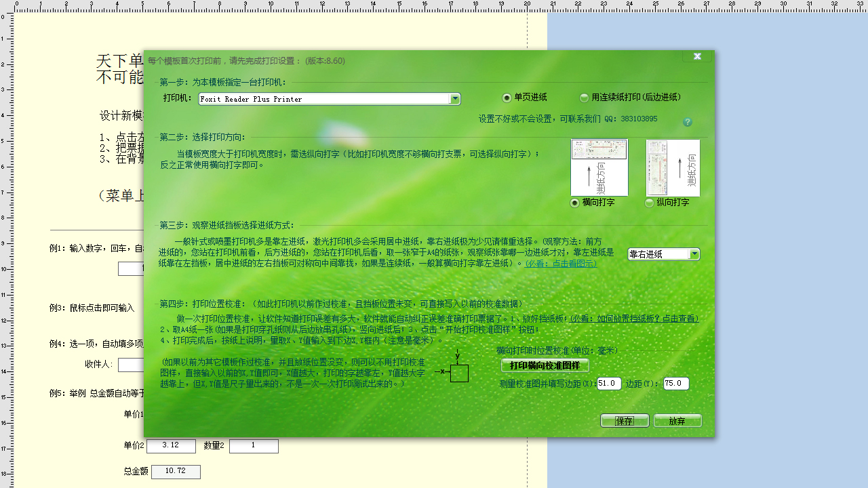Viewport: 868px width, 488px height.
Task: Close the print settings dialog
Action: pyautogui.click(x=696, y=56)
